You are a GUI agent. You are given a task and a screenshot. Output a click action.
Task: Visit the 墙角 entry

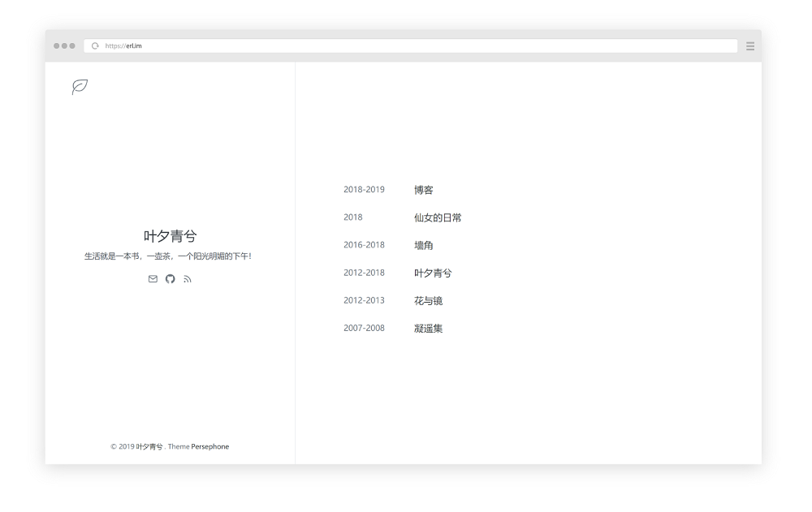tap(423, 245)
